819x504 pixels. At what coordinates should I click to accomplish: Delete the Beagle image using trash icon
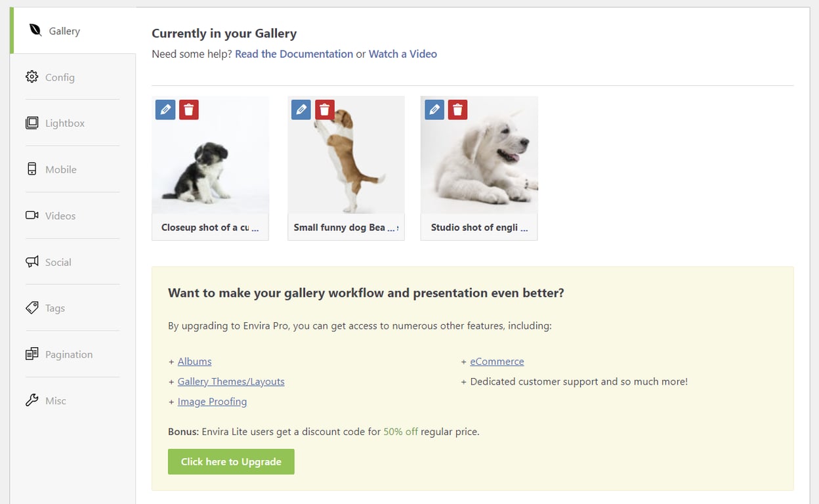tap(324, 110)
